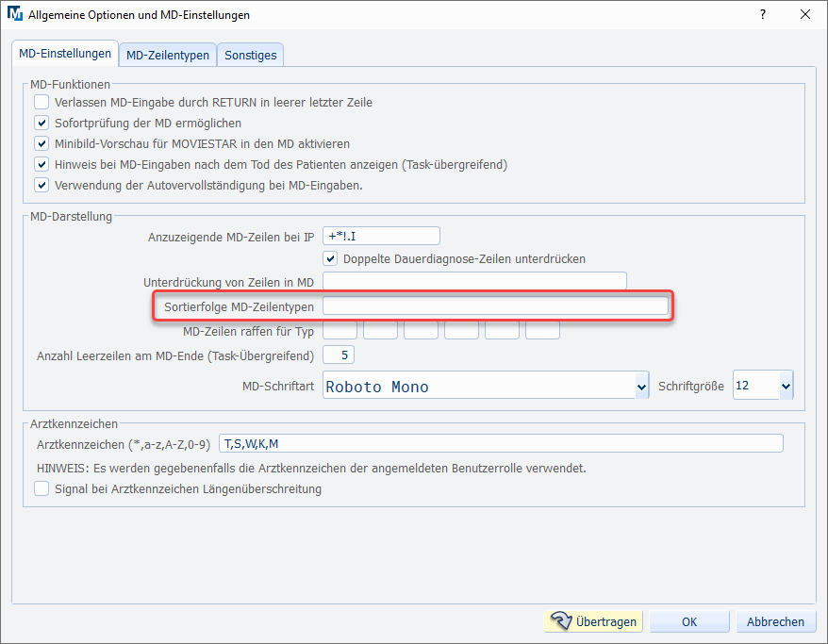Enable Signal bei Arztkennzeichen Längenüberschreitung

tap(41, 488)
